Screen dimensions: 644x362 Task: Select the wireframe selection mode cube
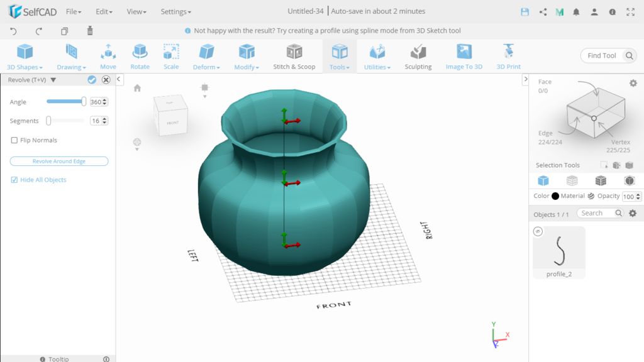(572, 180)
